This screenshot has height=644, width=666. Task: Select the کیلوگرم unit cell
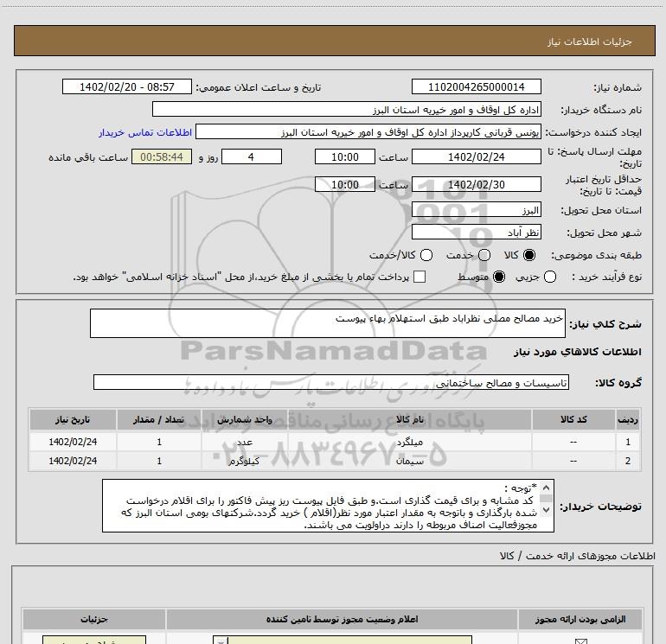pos(245,461)
